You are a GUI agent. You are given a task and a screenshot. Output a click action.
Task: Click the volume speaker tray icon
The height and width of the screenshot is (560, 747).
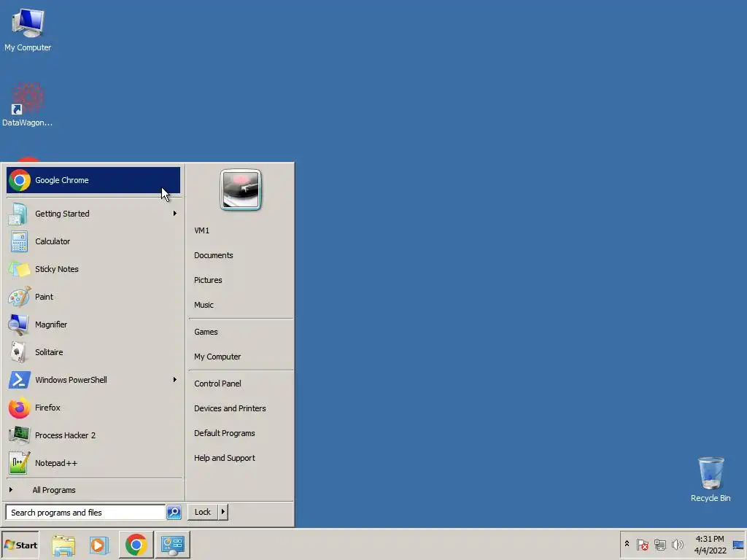coord(677,545)
